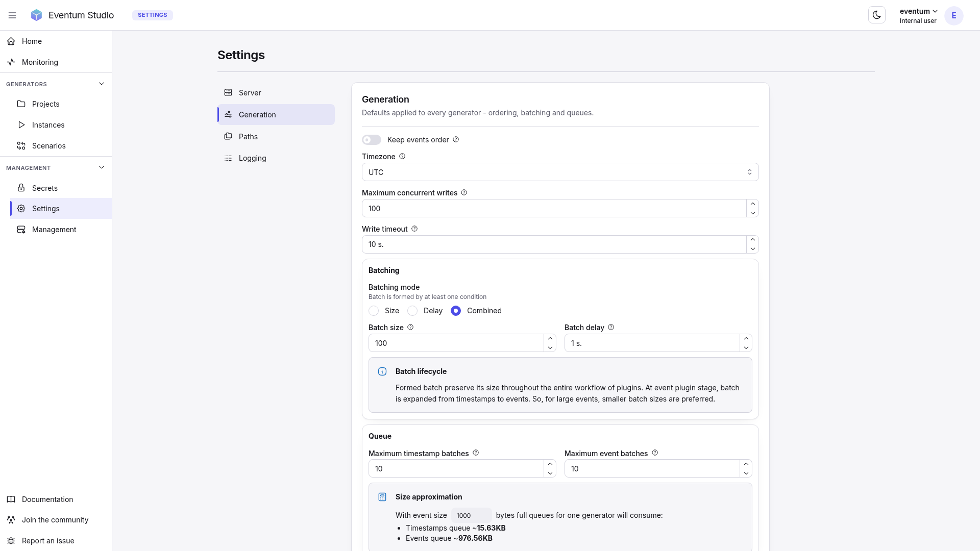The image size is (980, 551).
Task: Switch to dark mode with moon icon
Action: (877, 15)
